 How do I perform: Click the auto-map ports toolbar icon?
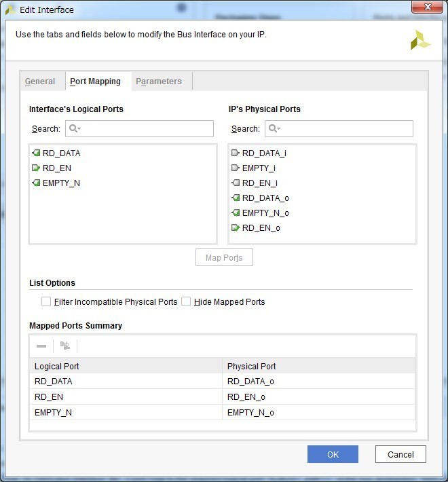(65, 346)
